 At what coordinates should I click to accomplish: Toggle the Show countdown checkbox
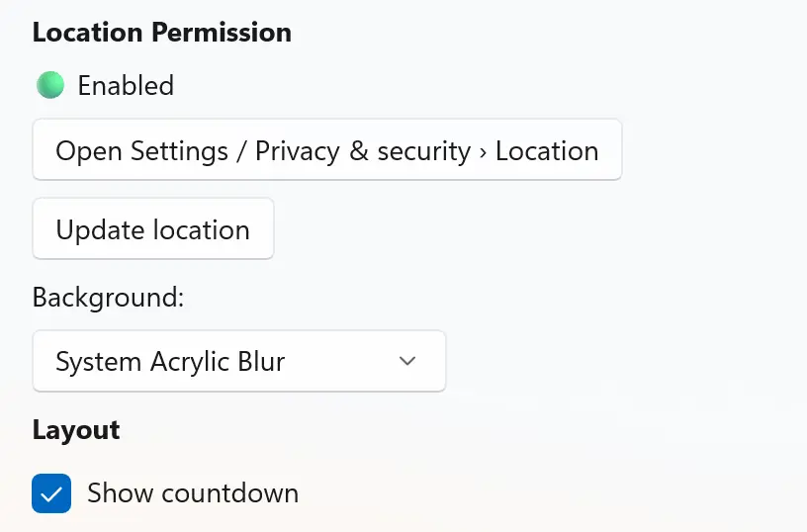click(x=51, y=493)
